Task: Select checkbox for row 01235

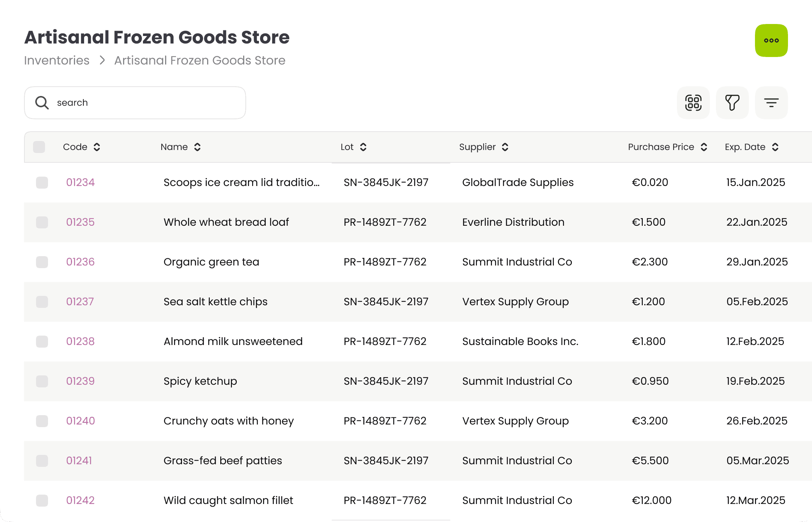Action: coord(42,222)
